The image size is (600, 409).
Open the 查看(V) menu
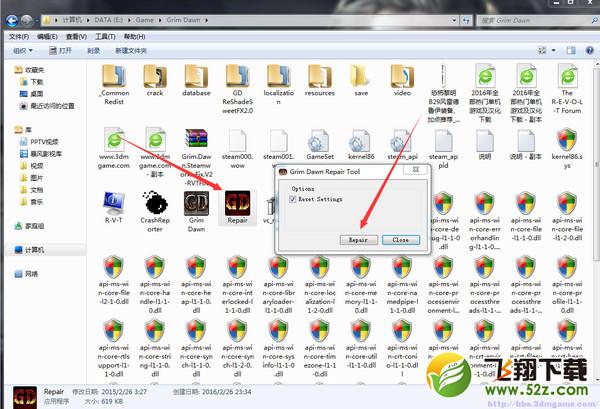(76, 37)
